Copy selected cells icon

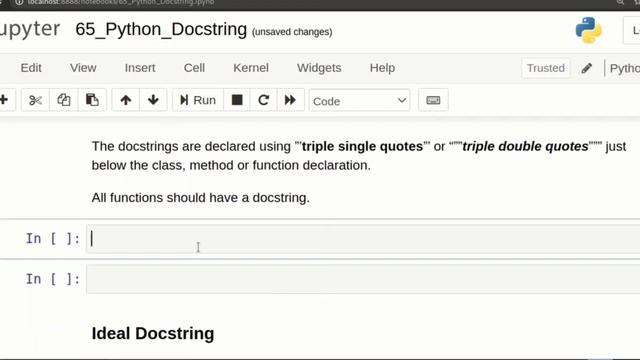click(64, 100)
